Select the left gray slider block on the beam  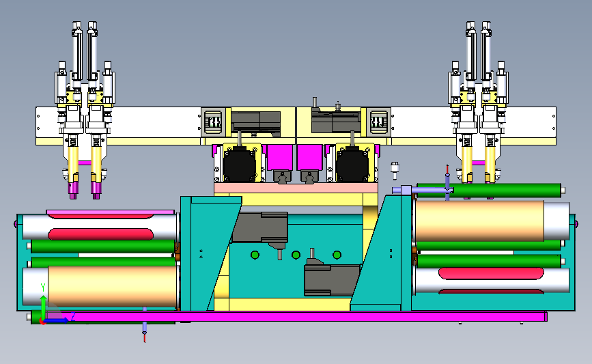(213, 122)
